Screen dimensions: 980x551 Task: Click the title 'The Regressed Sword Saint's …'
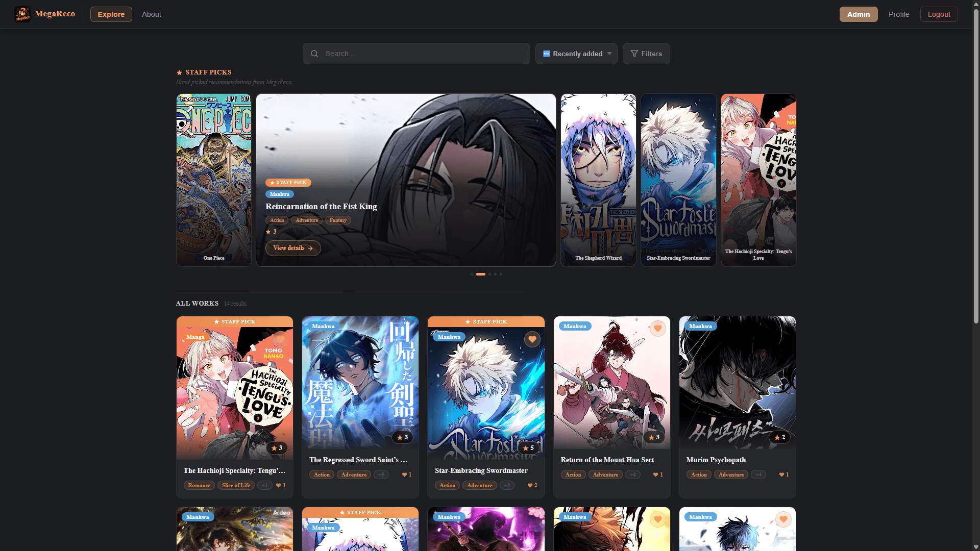[x=358, y=460]
